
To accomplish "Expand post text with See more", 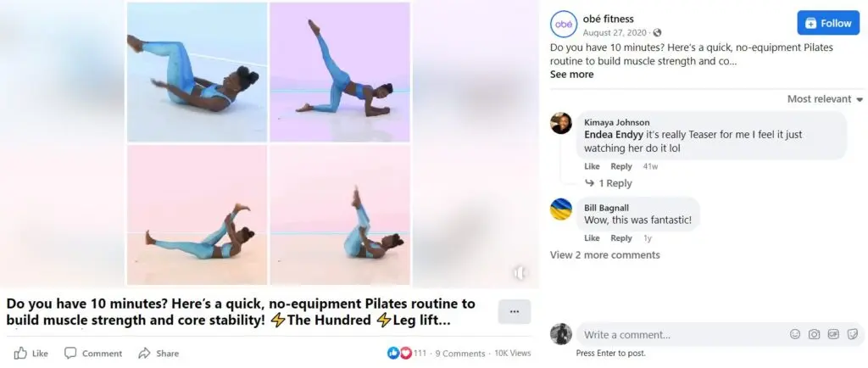I will [572, 74].
